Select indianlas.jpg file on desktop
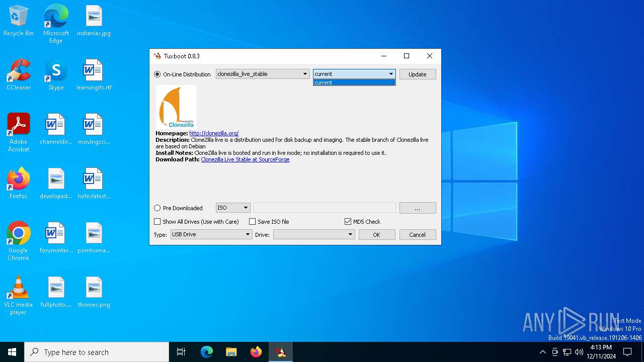Image resolution: width=644 pixels, height=362 pixels. 94,21
